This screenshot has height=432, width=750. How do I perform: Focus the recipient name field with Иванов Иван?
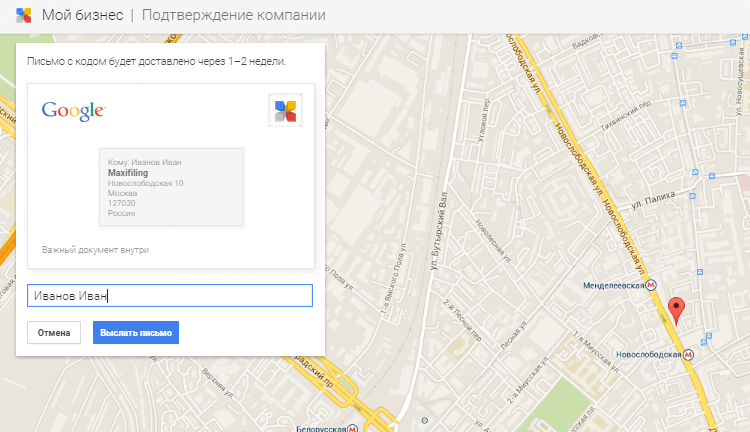point(170,295)
